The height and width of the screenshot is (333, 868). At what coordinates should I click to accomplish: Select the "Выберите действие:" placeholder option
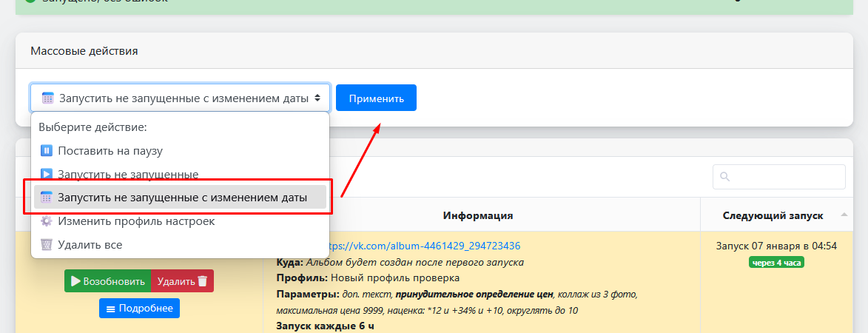coord(93,127)
